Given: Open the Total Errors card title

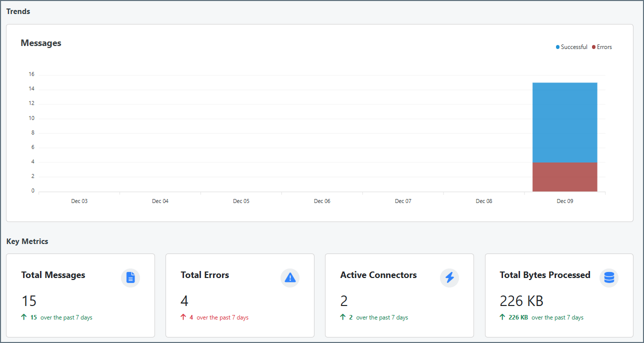Looking at the screenshot, I should click(x=204, y=275).
